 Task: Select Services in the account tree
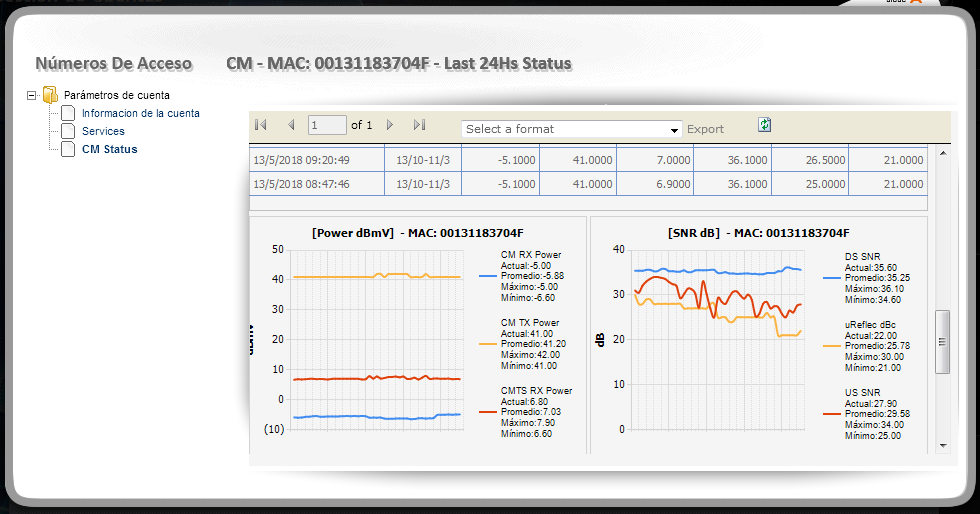[103, 131]
